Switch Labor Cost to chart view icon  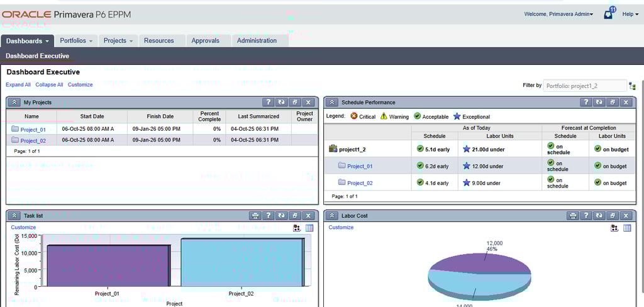(x=614, y=228)
